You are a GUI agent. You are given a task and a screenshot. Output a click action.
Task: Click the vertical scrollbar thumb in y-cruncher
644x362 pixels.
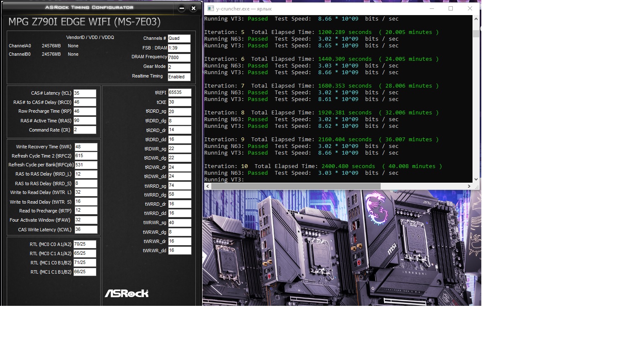pos(476,34)
